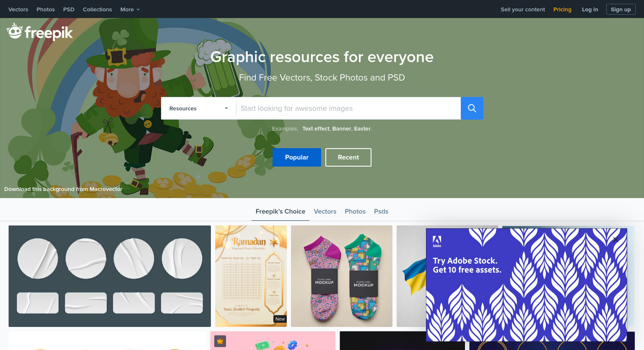Click the Adobe logo in the ad
The image size is (644, 350).
point(437,241)
